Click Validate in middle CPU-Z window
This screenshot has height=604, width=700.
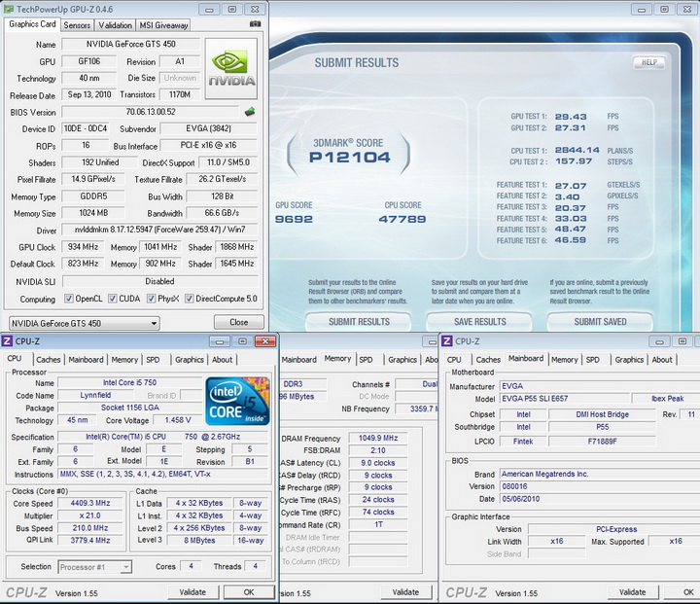405,592
